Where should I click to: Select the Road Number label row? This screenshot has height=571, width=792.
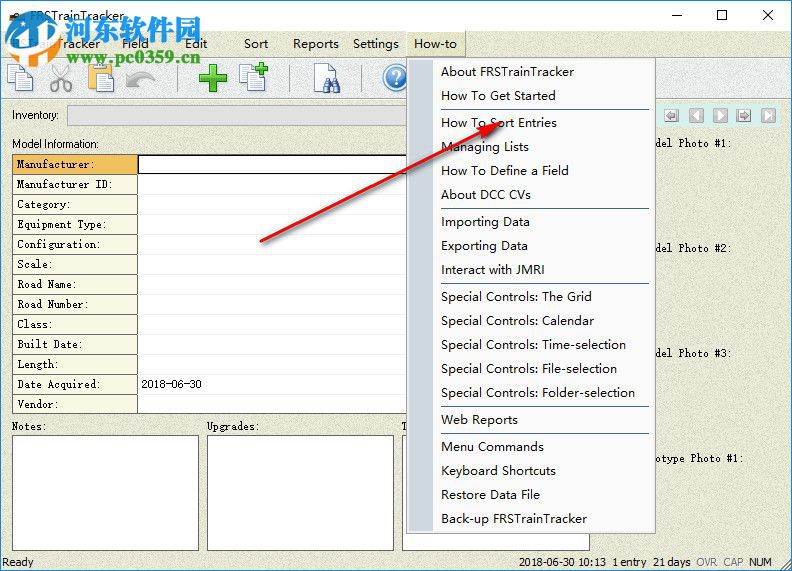[x=75, y=304]
